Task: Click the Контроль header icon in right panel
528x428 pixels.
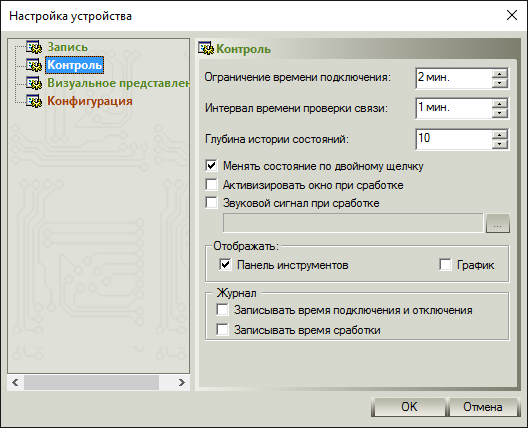Action: click(206, 49)
